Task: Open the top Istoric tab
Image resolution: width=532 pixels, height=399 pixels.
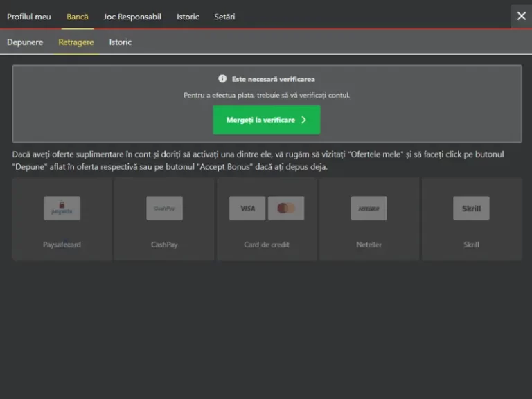Action: pos(188,17)
